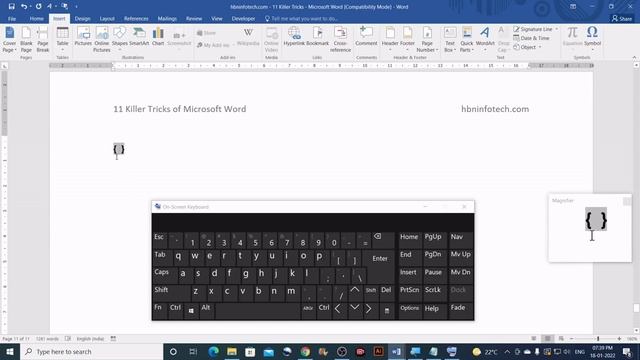The image size is (640, 360).
Task: Toggle left Ctrl key on On-Screen Keyboard
Action: (x=176, y=310)
